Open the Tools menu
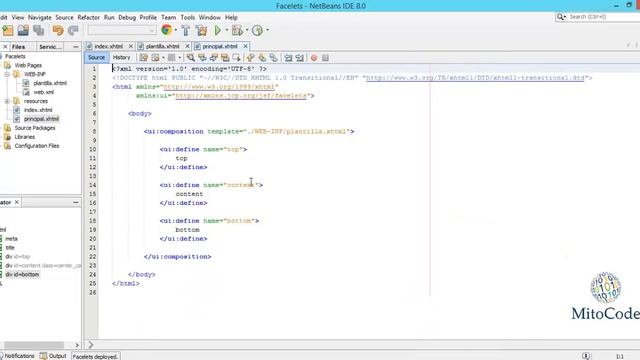Screen dimensions: 640x360 point(188,18)
